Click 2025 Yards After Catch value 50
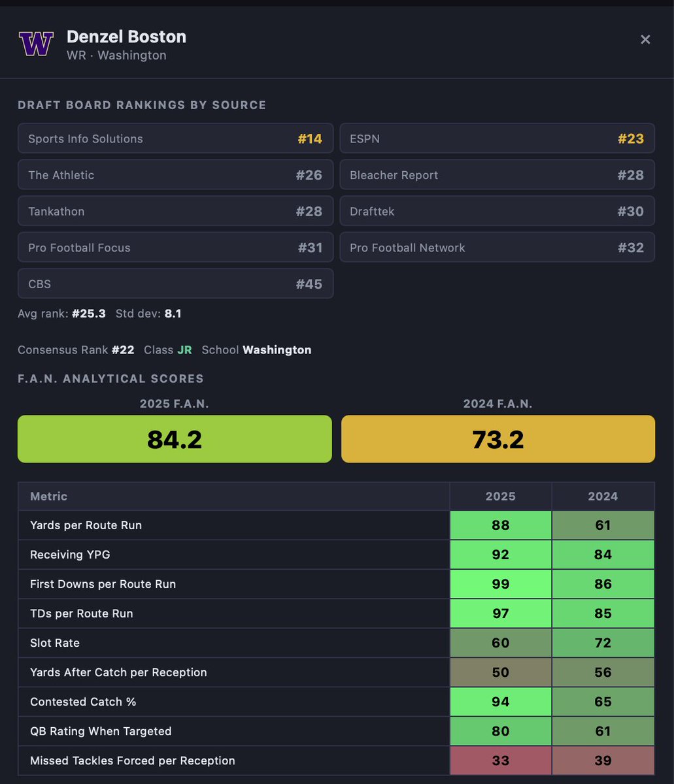 pos(501,672)
